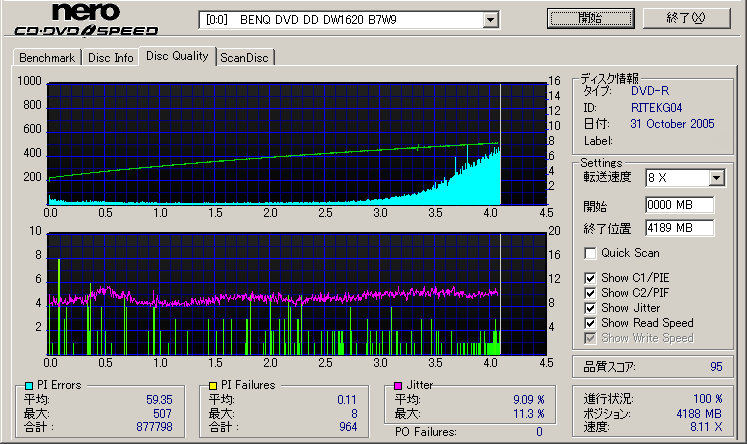
Task: Click the disabled Show Write Speed checkbox
Action: pos(590,338)
